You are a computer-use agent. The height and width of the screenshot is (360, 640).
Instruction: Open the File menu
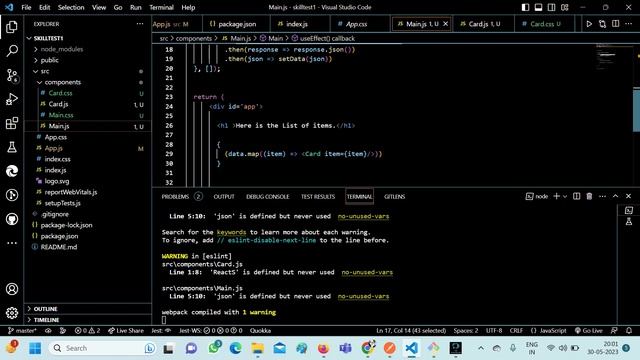click(x=26, y=7)
